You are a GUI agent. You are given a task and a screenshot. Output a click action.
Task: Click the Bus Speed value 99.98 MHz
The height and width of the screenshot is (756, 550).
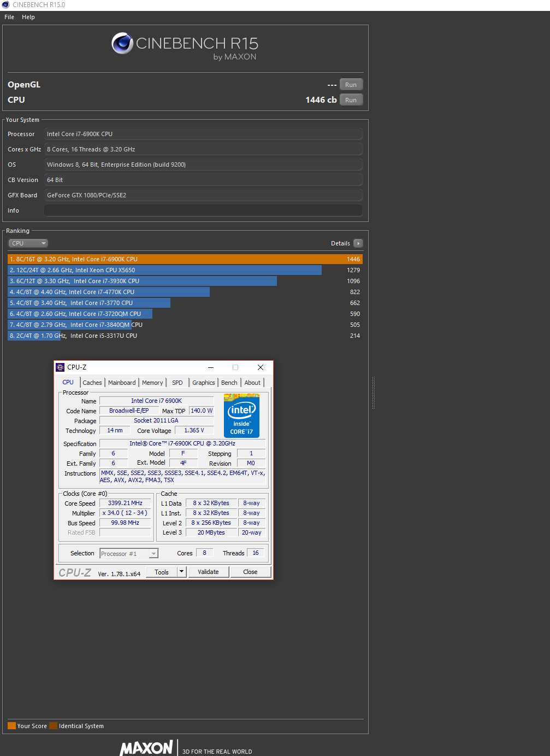pos(125,523)
